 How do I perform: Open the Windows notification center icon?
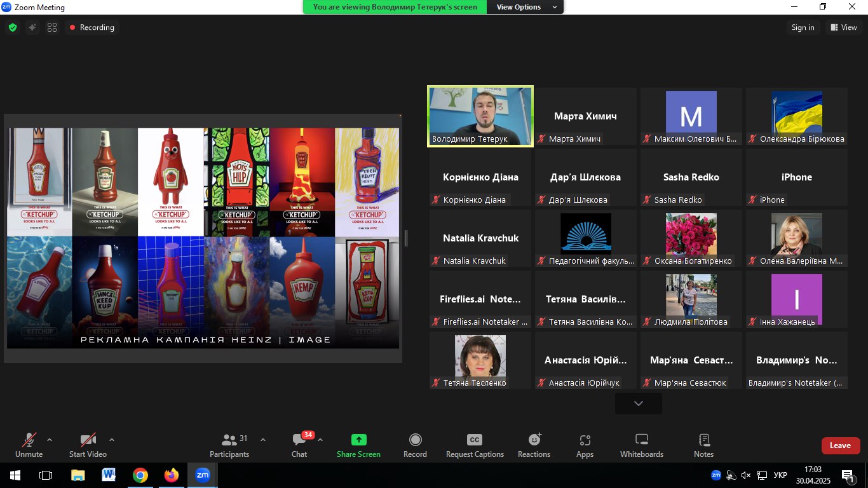pos(848,475)
